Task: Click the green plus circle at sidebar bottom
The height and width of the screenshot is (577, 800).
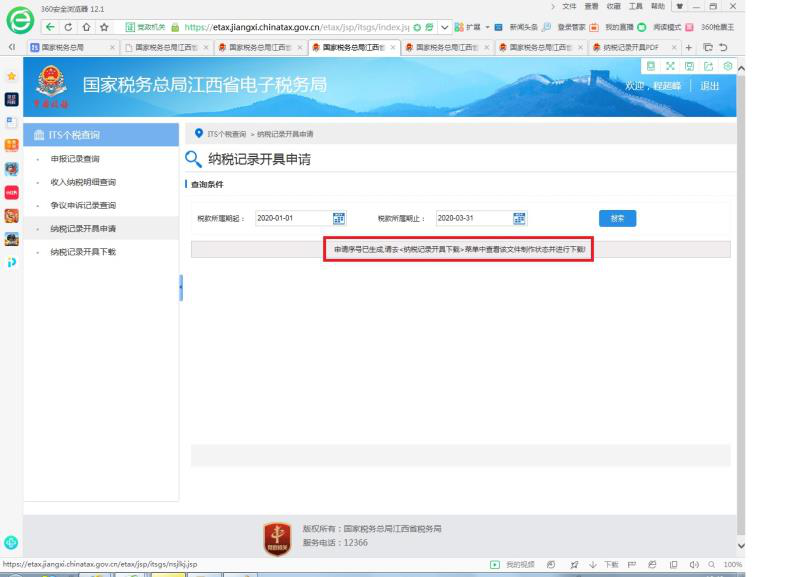Action: [11, 542]
